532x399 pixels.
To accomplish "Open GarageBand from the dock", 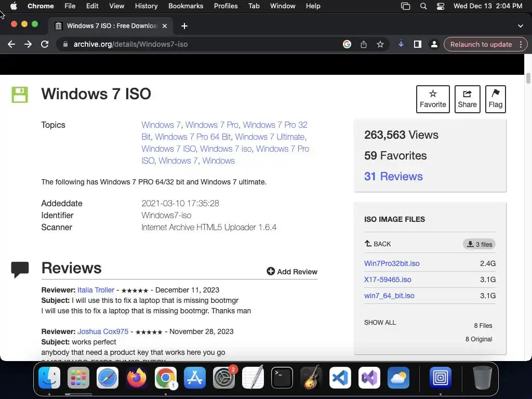I will coord(311,378).
